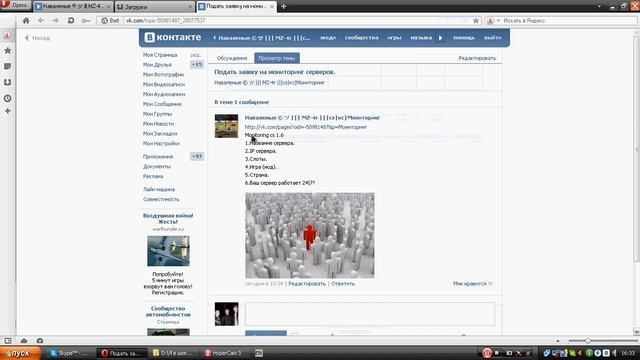Click Ответить under the post
Image resolution: width=640 pixels, height=360 pixels.
coord(343,283)
